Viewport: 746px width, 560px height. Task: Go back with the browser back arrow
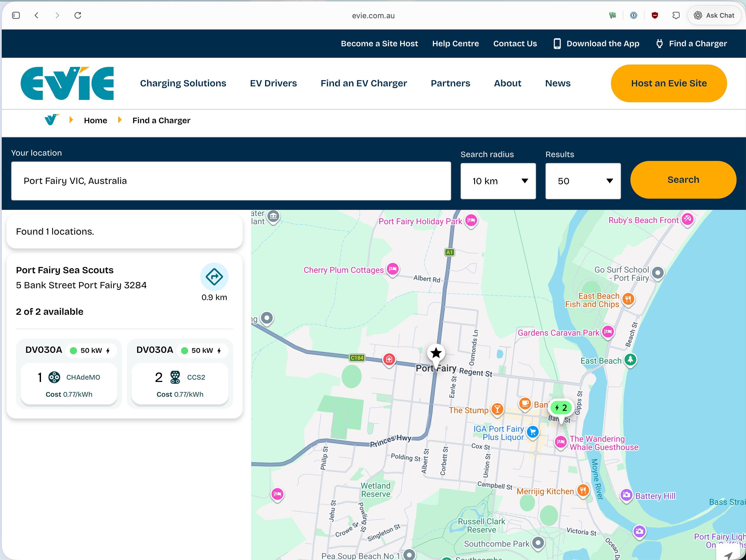click(x=37, y=16)
